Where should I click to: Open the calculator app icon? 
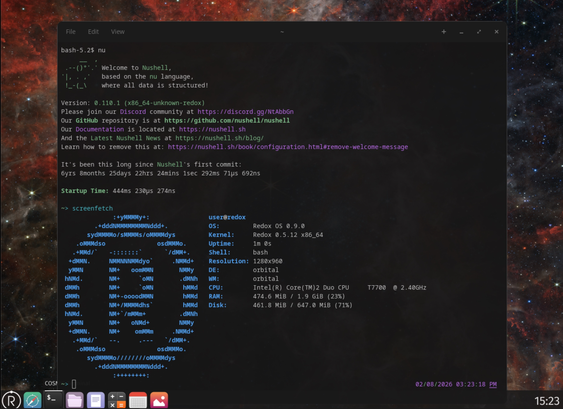(x=117, y=400)
